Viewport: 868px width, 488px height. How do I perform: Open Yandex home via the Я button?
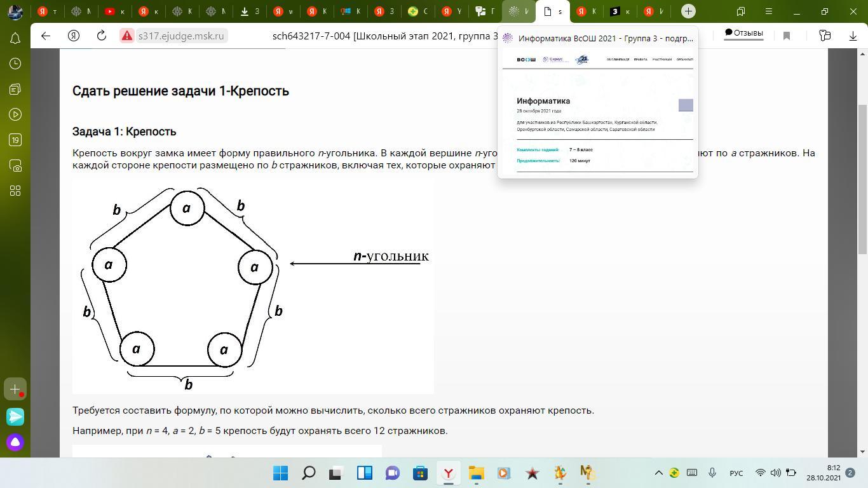click(74, 36)
